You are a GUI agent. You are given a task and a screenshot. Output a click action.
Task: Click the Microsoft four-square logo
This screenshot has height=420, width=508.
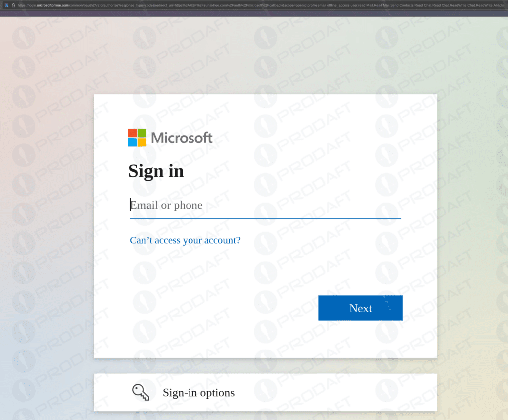click(137, 138)
